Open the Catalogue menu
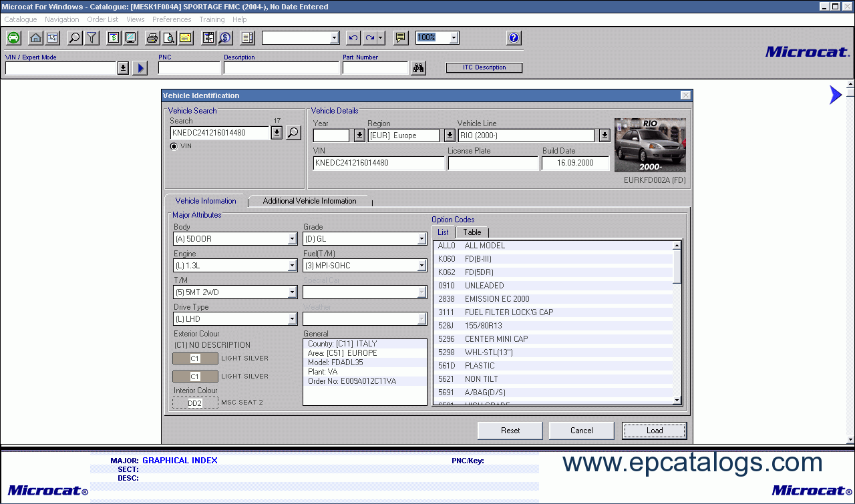The image size is (855, 504). (x=21, y=19)
